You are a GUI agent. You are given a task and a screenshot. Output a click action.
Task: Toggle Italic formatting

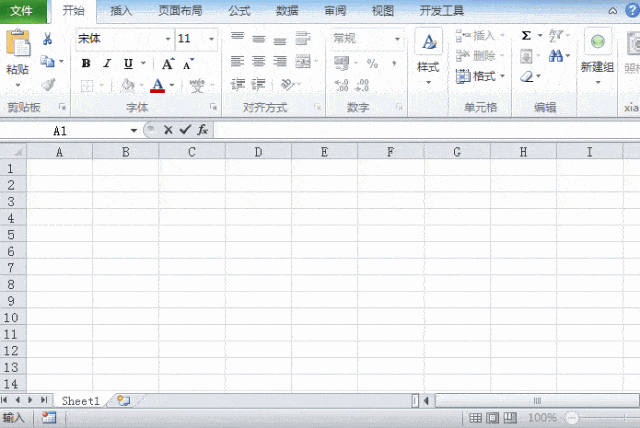[x=107, y=64]
